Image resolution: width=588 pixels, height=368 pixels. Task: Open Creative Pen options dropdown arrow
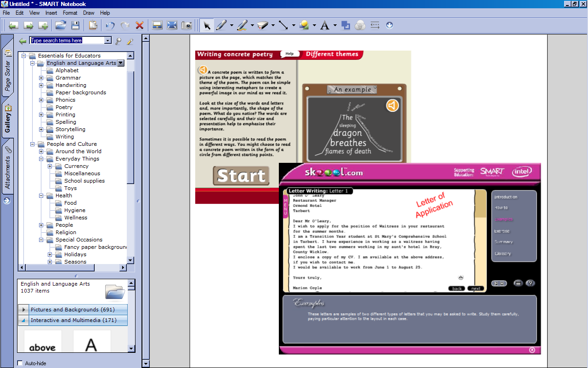pos(252,25)
